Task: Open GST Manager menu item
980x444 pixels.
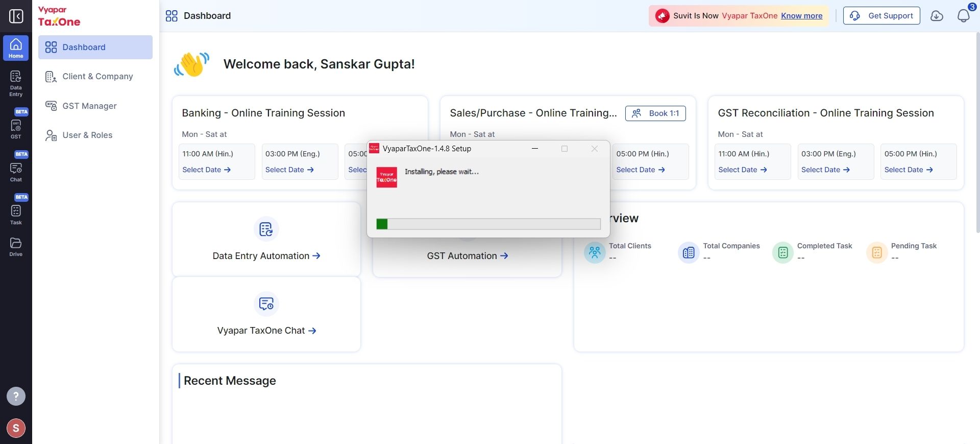Action: 95,106
